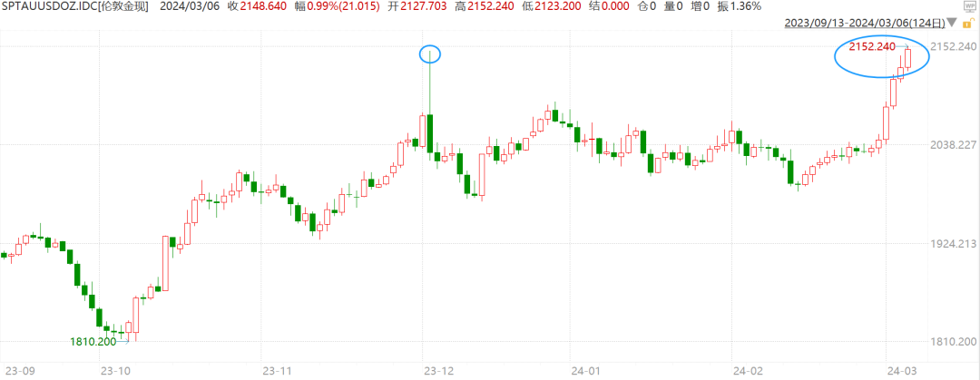980x380 pixels.
Task: Click the green 1810.200 low label on chart
Action: (93, 342)
